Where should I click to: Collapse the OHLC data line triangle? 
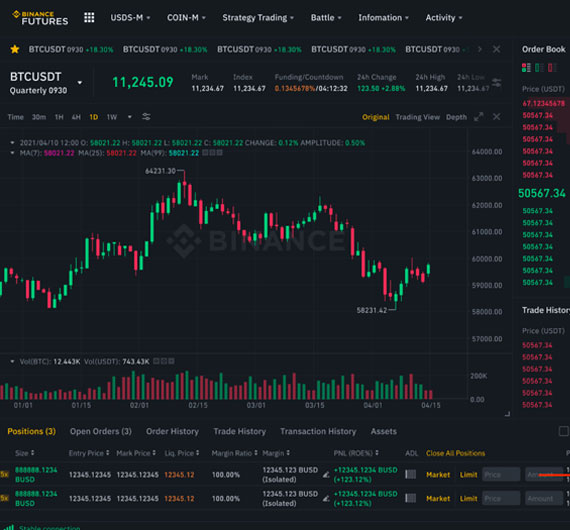tap(12, 142)
